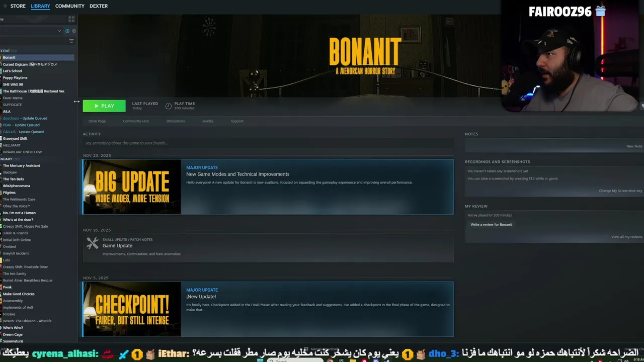The width and height of the screenshot is (644, 362).
Task: Click the grid collections view icon
Action: click(x=71, y=19)
